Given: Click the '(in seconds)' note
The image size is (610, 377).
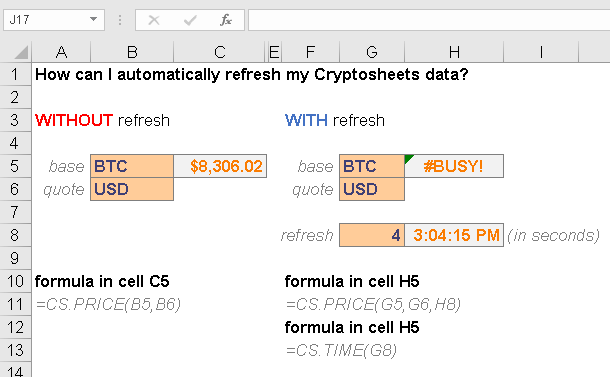Looking at the screenshot, I should 554,235.
